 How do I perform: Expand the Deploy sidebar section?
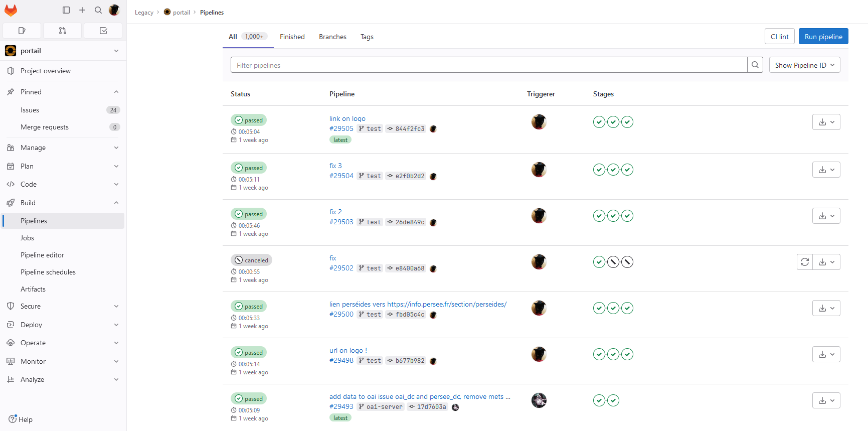point(116,325)
